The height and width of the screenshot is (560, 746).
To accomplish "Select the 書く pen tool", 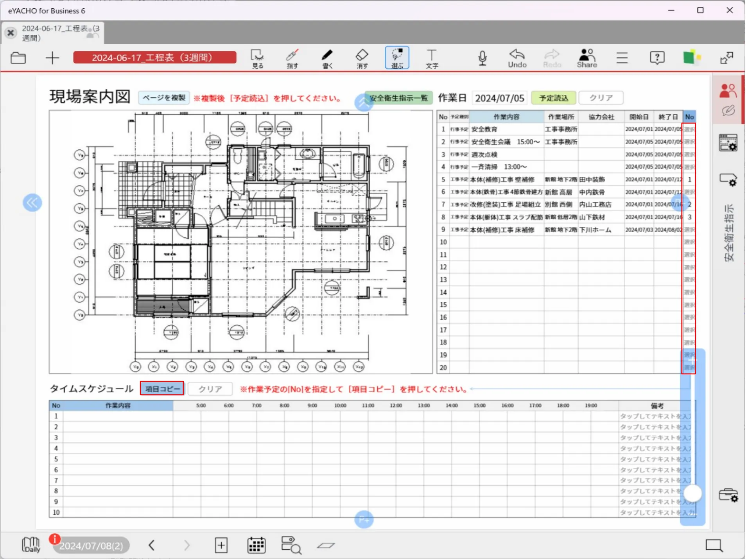I will click(x=328, y=58).
